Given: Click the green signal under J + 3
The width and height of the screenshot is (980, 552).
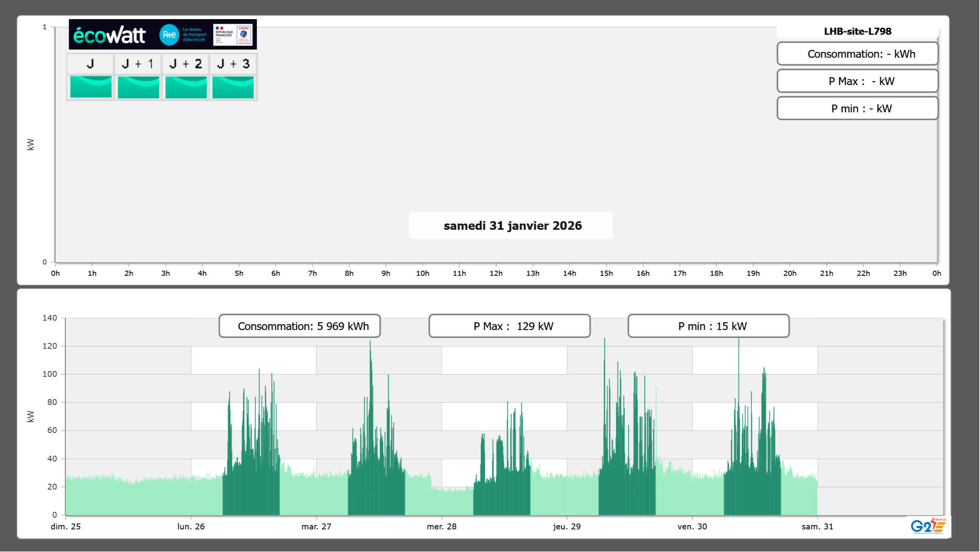Looking at the screenshot, I should click(233, 87).
